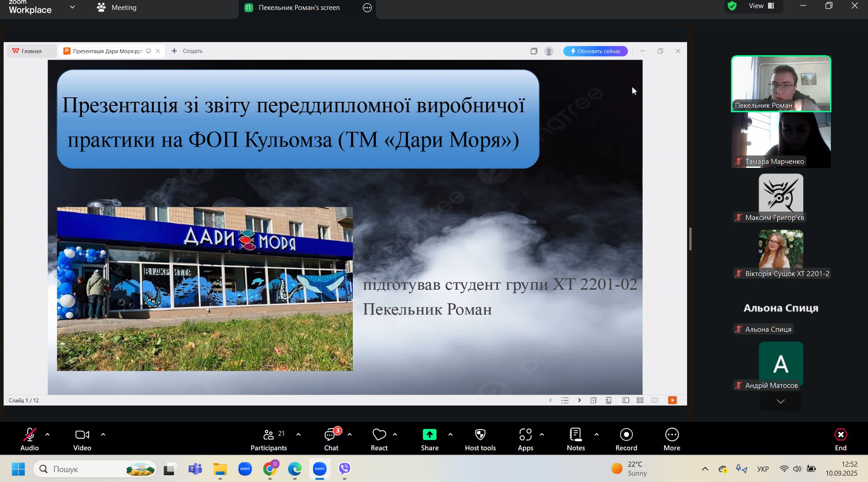Screen dimensions: 868x482
Task: Select Meeting tab in Zoom header
Action: 117,8
